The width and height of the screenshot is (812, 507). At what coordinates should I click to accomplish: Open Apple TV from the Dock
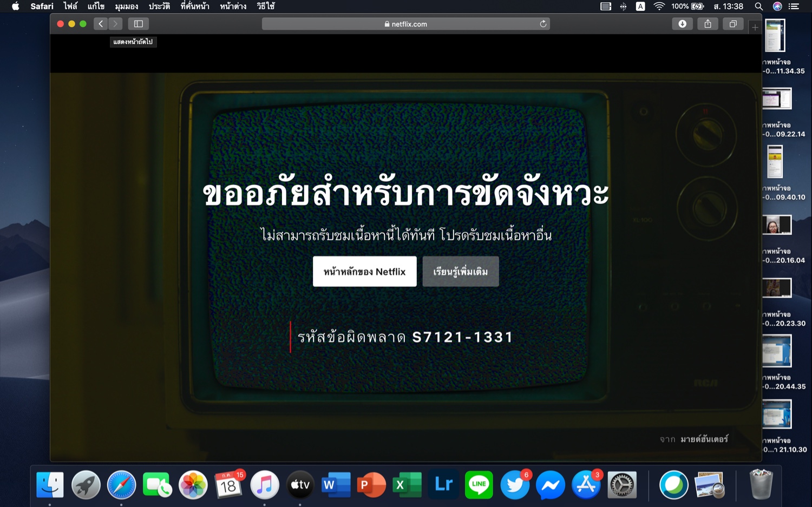(x=300, y=485)
